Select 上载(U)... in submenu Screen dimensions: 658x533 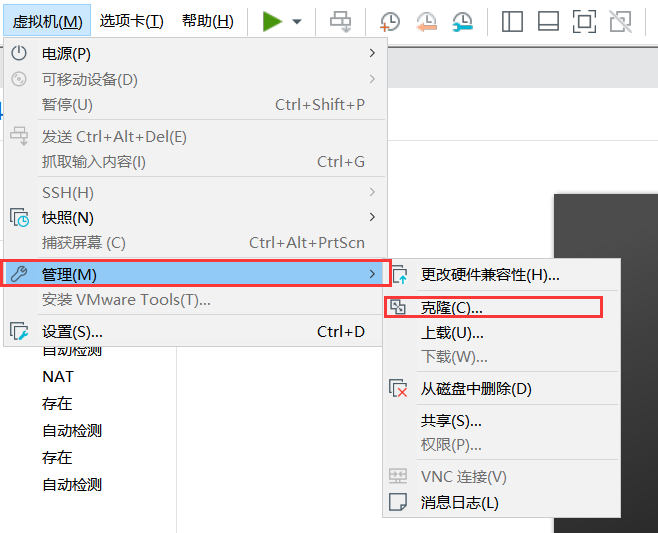[x=502, y=333]
